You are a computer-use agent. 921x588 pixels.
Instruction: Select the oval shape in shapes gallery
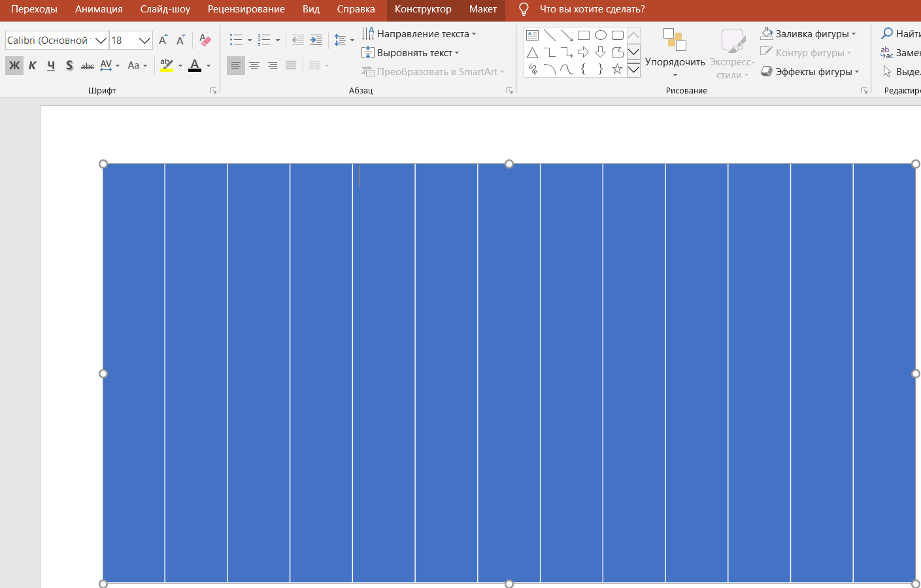(x=601, y=35)
